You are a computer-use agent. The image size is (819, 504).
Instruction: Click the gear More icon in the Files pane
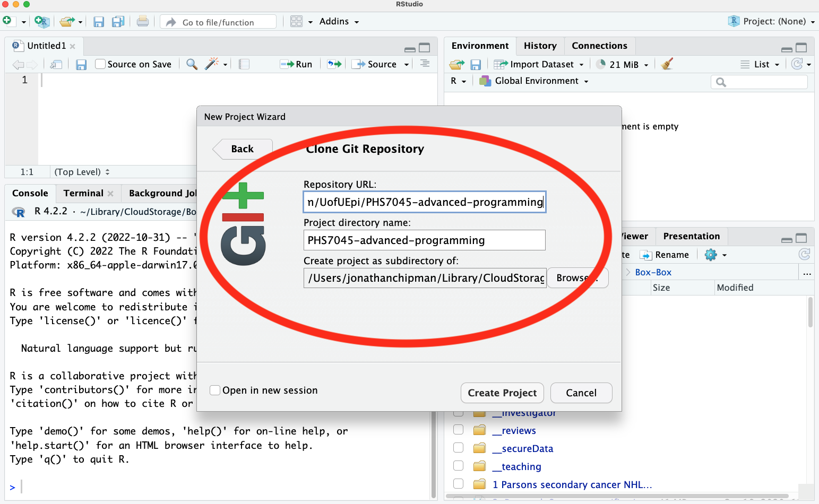(711, 255)
